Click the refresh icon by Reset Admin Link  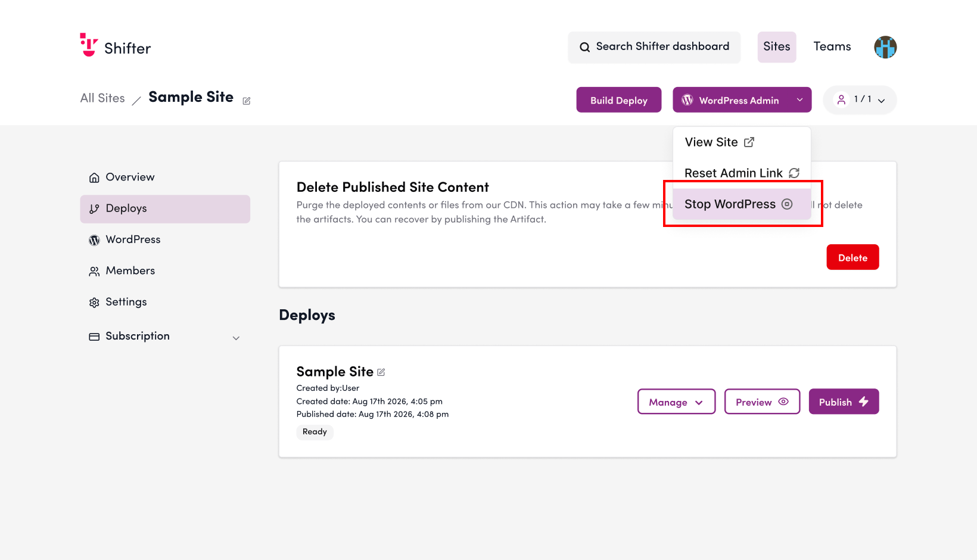pyautogui.click(x=794, y=173)
